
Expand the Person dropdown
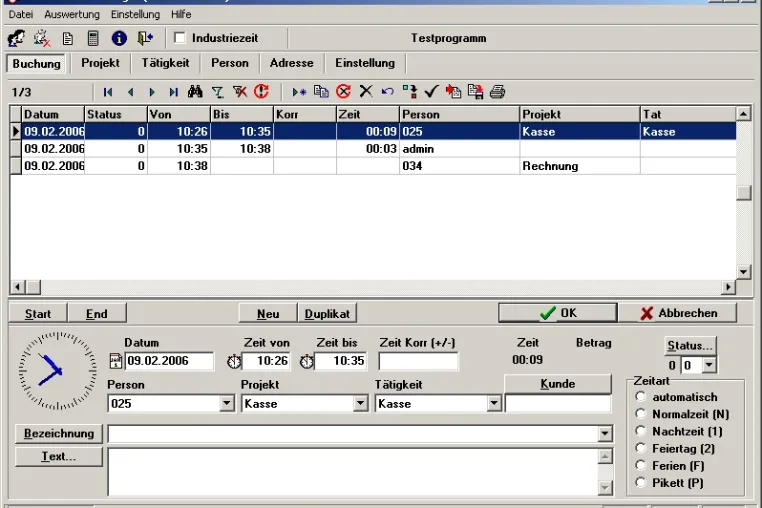[x=227, y=403]
